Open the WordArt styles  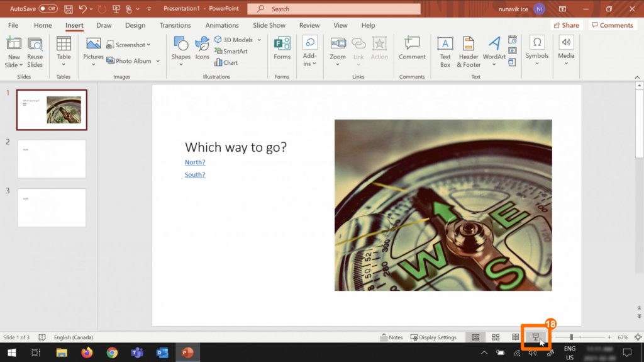(x=494, y=50)
